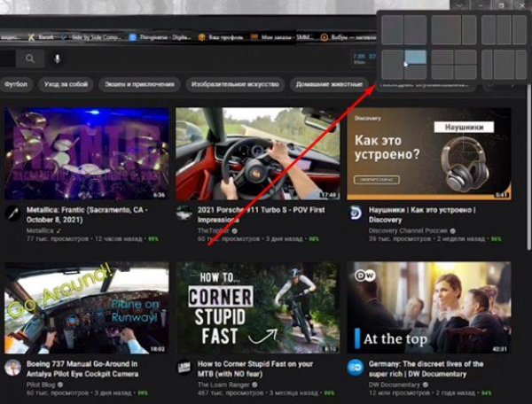Open the Наушники Как это устроено thumbnail

coord(429,154)
